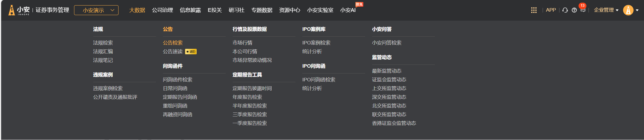
Task: Open 香港证监会监管动态 link
Action: click(x=394, y=123)
